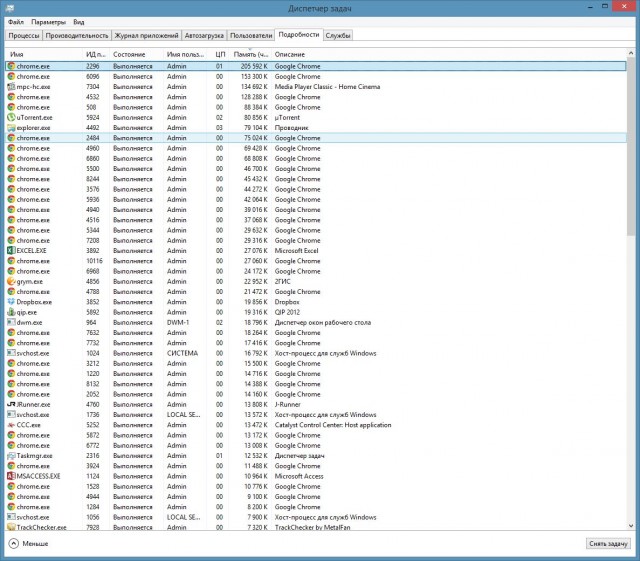Click the EXCEL.EXE process icon
640x561 pixels.
11,251
